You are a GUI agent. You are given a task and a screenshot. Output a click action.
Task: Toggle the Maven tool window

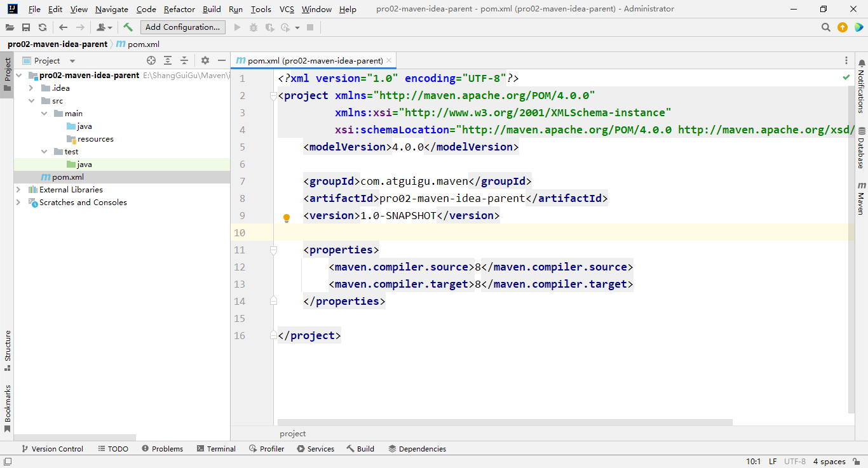point(862,198)
